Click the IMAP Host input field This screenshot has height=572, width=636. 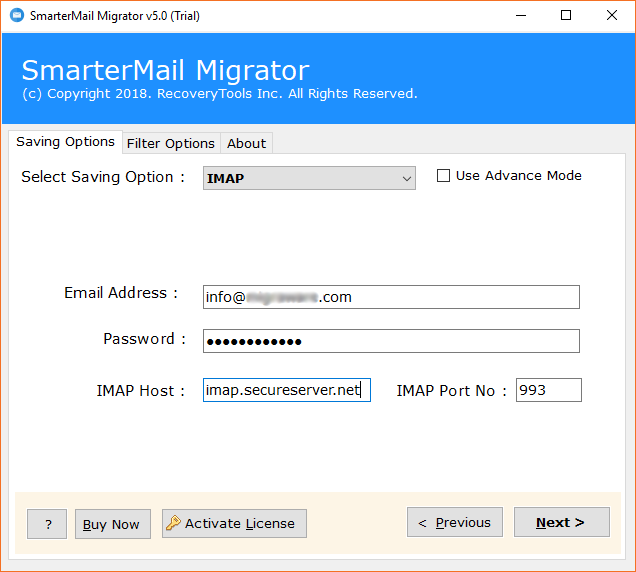point(287,390)
